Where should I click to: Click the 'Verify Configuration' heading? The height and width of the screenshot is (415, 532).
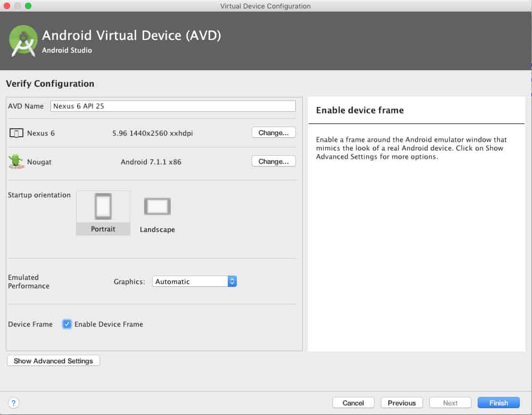click(50, 84)
